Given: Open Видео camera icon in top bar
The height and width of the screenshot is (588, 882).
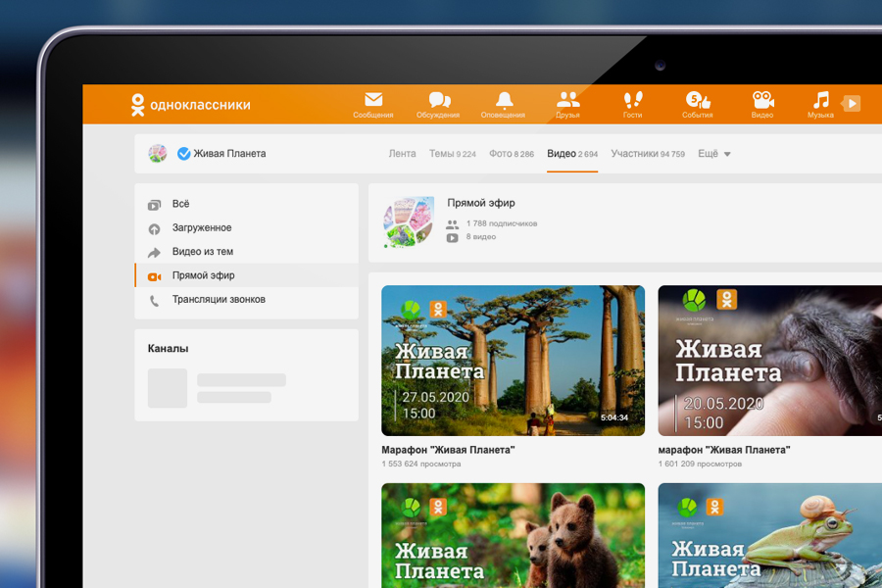Looking at the screenshot, I should click(762, 100).
